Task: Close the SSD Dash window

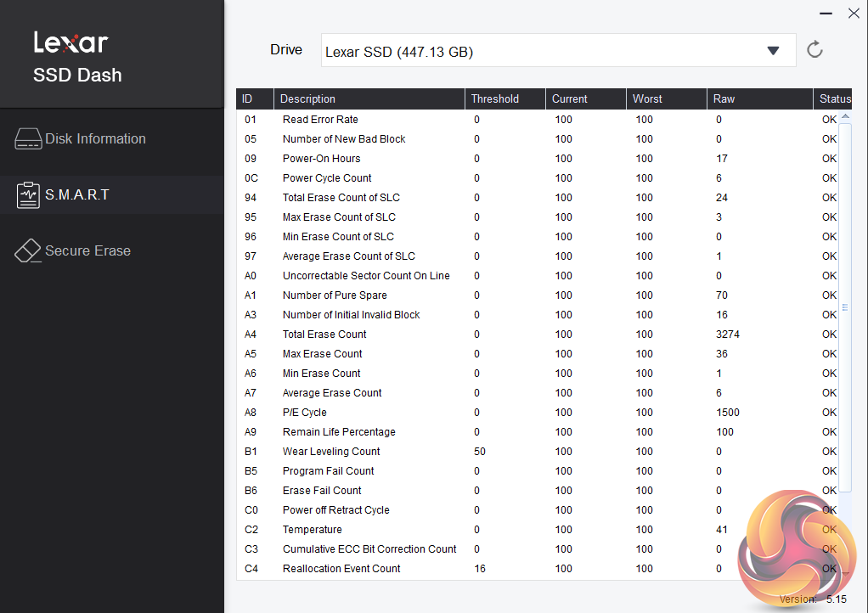Action: coord(854,14)
